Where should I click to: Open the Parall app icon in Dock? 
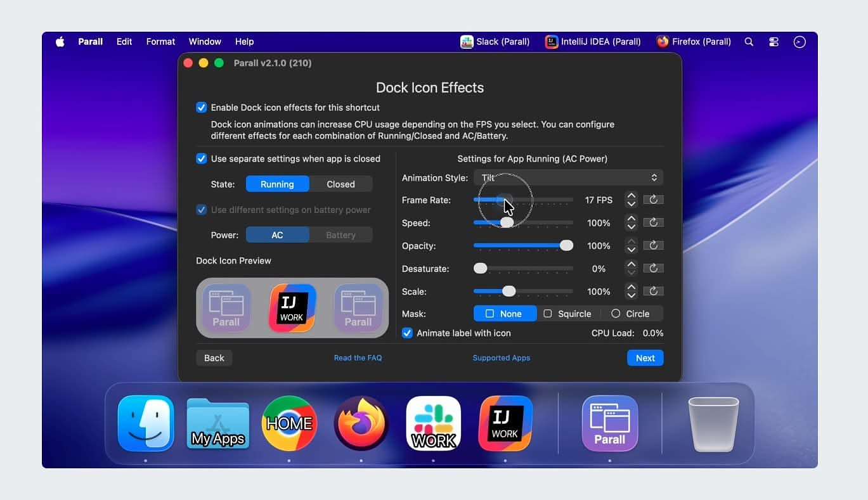tap(609, 423)
